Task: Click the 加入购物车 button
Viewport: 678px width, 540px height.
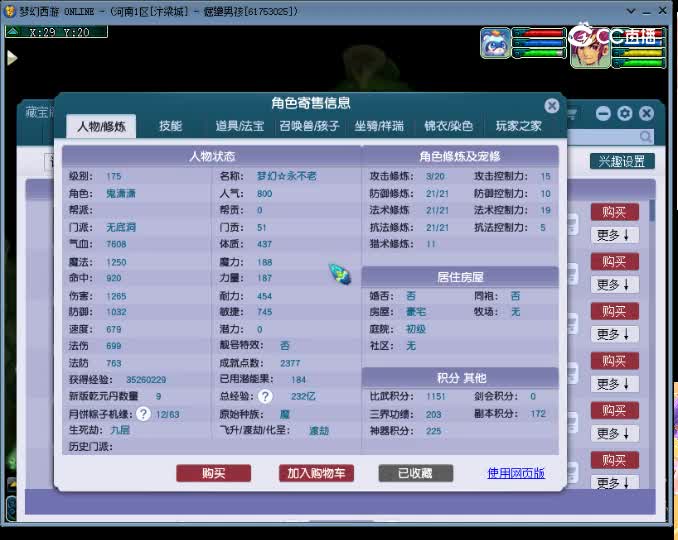Action: [316, 473]
